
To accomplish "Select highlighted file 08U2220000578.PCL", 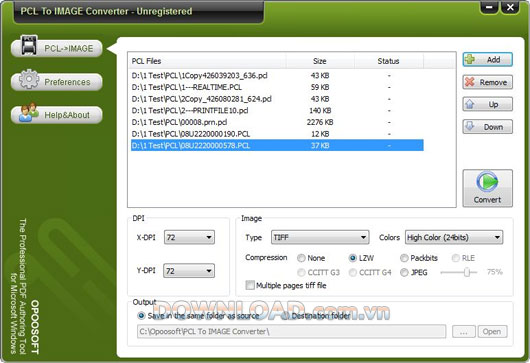I will pos(277,145).
